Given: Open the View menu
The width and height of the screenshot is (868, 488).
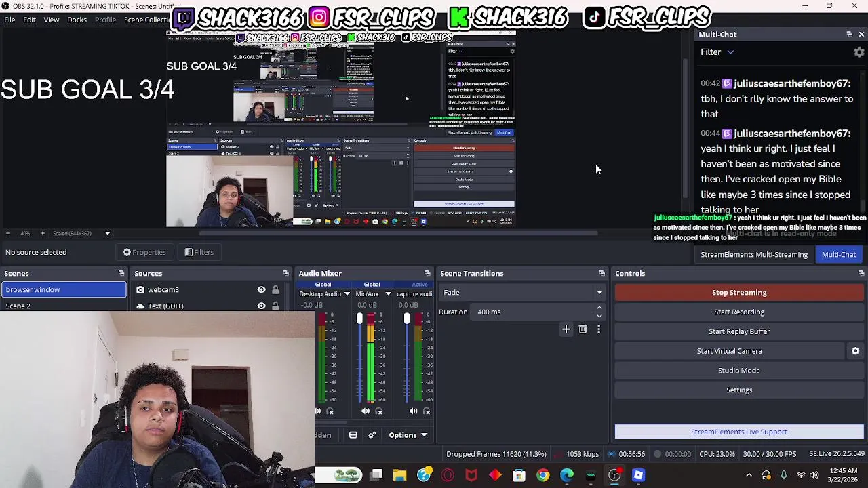Looking at the screenshot, I should (x=52, y=20).
